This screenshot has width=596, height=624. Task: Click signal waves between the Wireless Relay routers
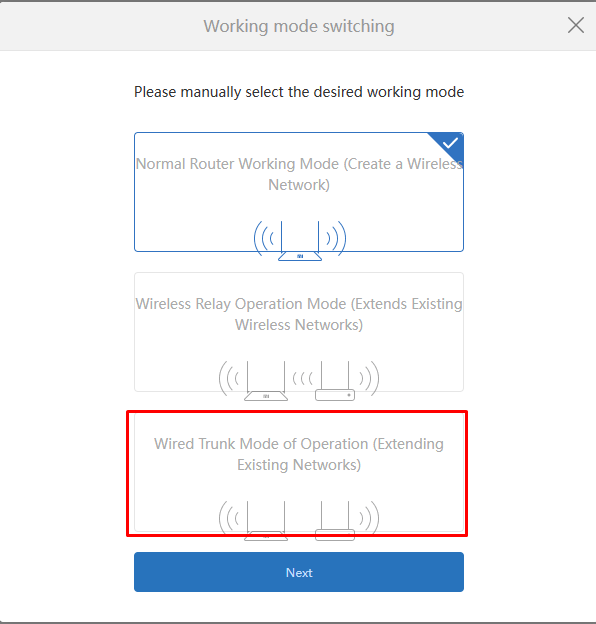point(302,378)
